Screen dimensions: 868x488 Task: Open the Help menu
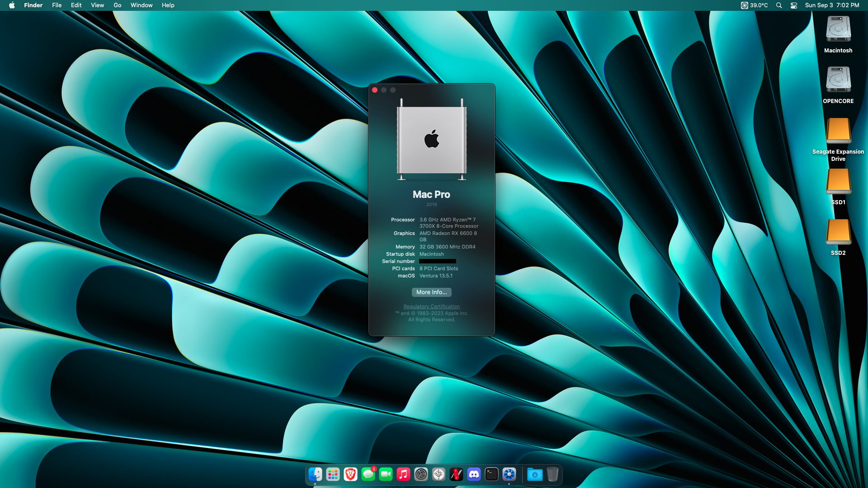click(168, 5)
